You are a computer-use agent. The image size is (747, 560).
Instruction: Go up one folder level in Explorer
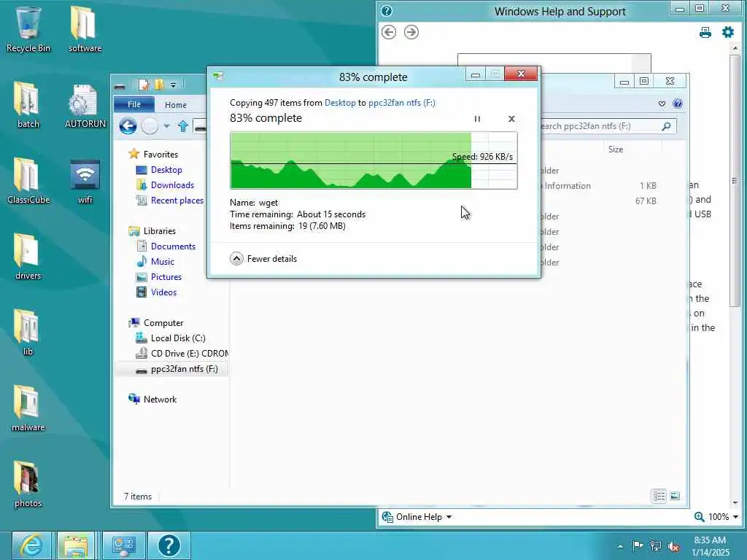coord(182,126)
